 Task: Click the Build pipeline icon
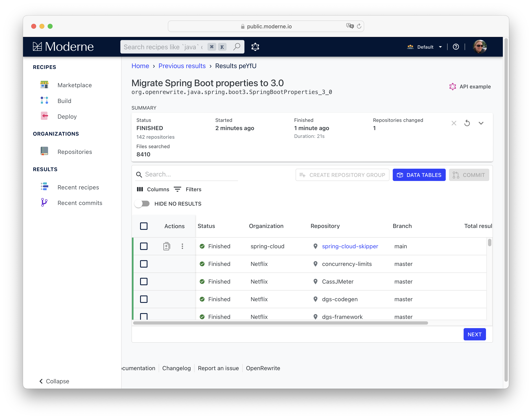point(44,100)
